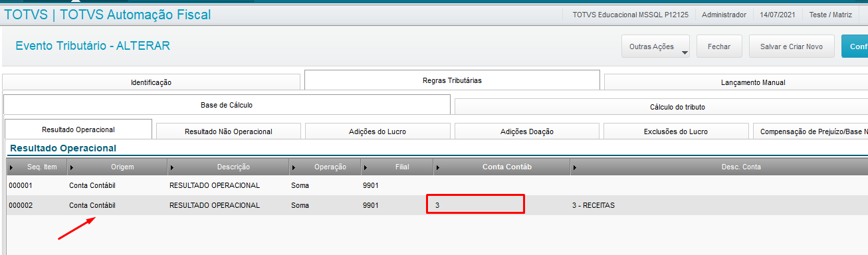Click Filial 9901 in row 000002
The width and height of the screenshot is (868, 255).
tap(371, 205)
